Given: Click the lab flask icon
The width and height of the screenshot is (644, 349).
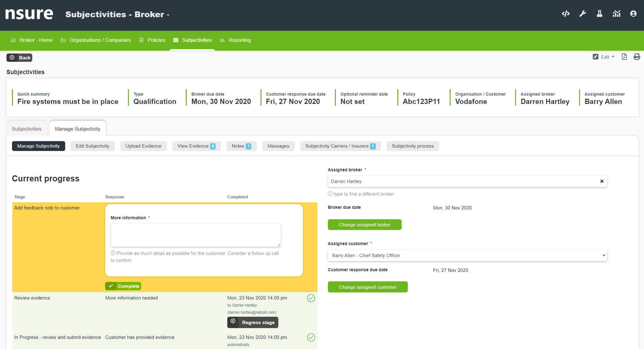Looking at the screenshot, I should point(599,14).
